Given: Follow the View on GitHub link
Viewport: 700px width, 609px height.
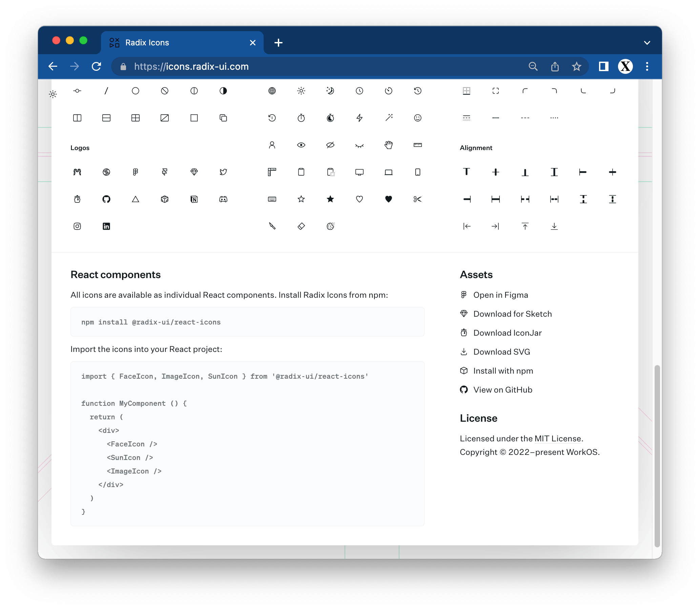Looking at the screenshot, I should point(496,390).
